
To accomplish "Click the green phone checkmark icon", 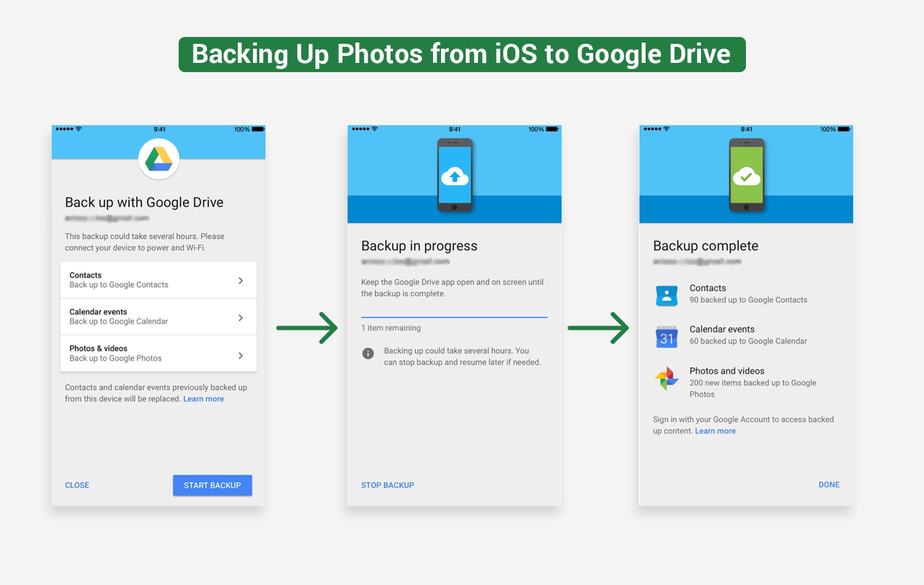I will [x=747, y=176].
